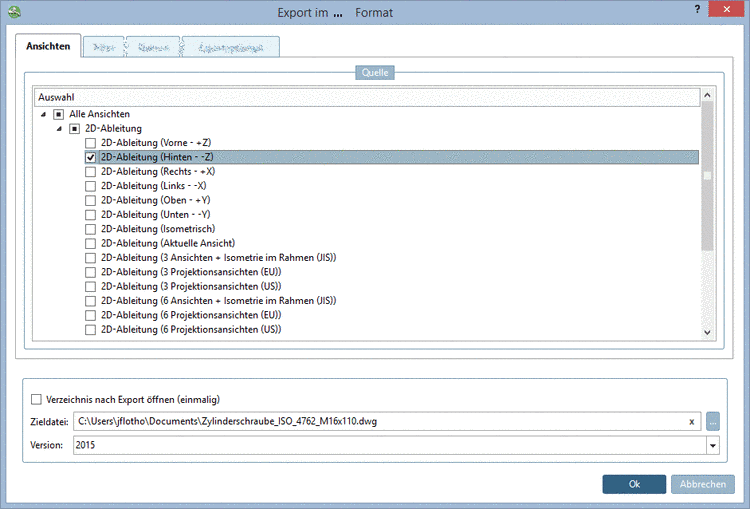Click the Auswahl column header
The height and width of the screenshot is (509, 750).
tap(367, 97)
